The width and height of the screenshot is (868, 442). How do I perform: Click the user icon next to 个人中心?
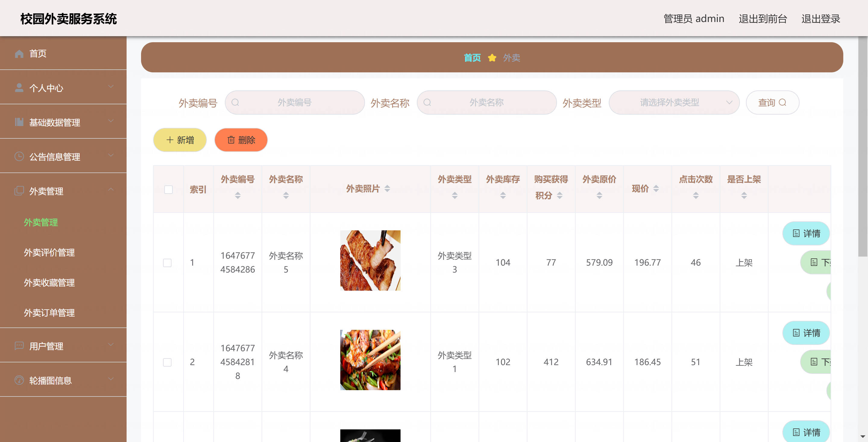click(19, 88)
